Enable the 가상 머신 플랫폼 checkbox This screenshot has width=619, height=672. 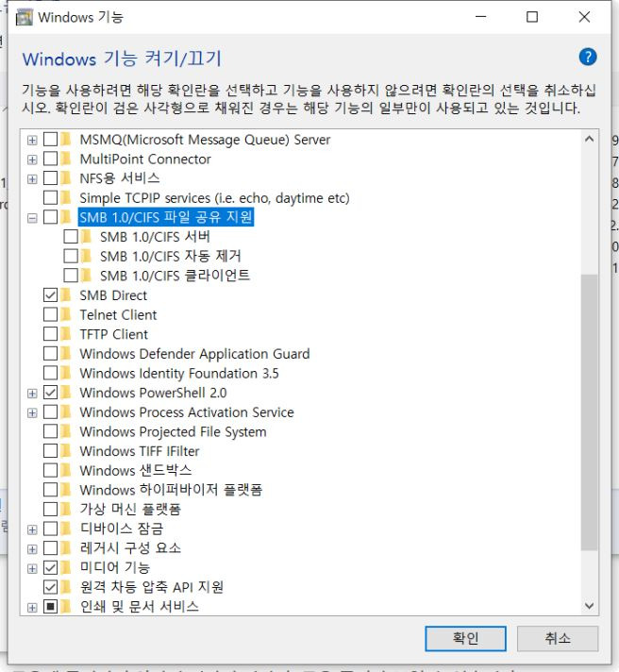tap(50, 509)
